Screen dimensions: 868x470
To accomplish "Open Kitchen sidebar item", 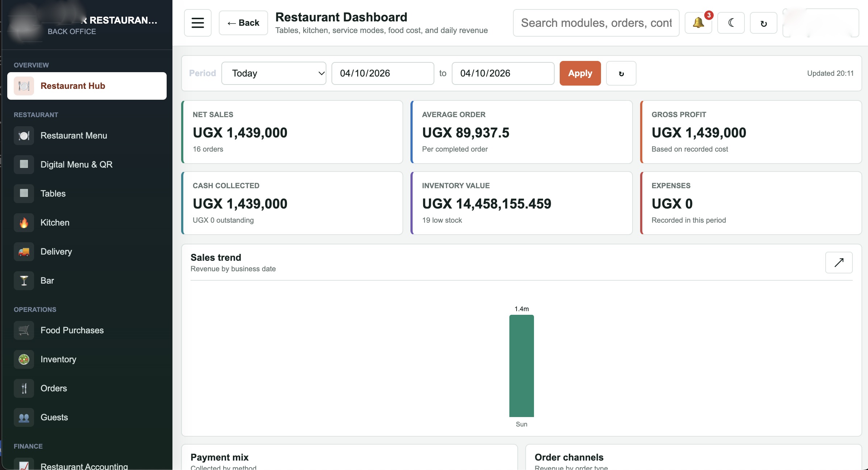I will point(87,223).
